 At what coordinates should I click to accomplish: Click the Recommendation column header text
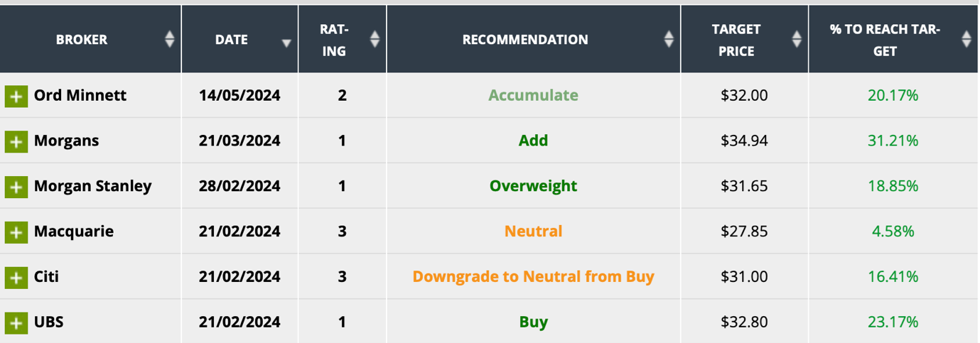point(525,40)
